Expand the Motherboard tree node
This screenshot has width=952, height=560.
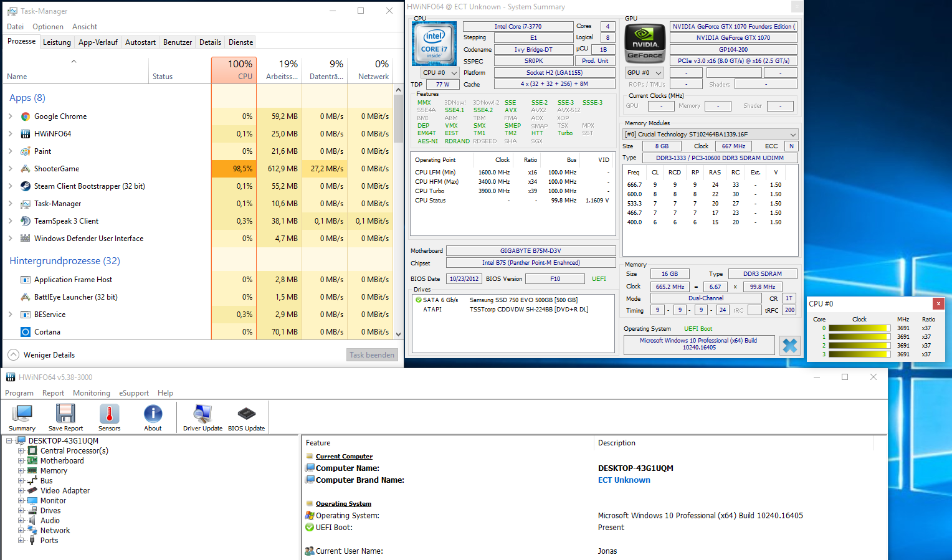(x=21, y=461)
